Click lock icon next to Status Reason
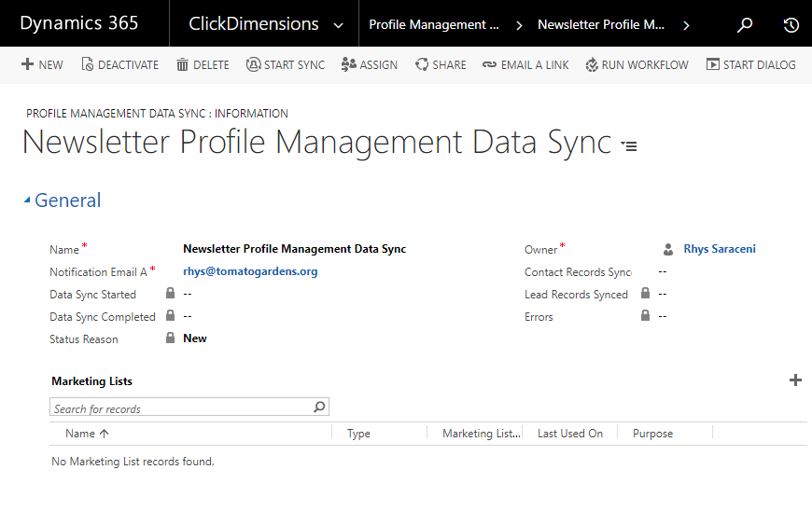 coord(171,338)
